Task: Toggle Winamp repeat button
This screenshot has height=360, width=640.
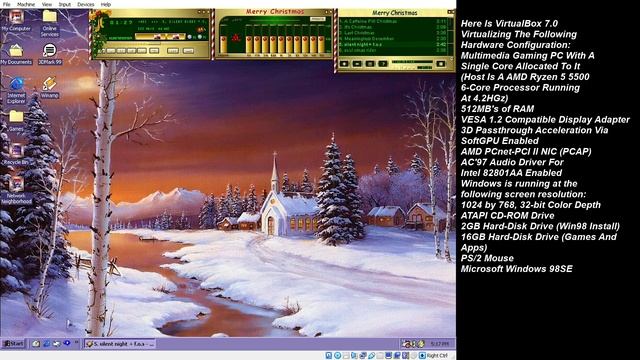Action: pos(188,51)
